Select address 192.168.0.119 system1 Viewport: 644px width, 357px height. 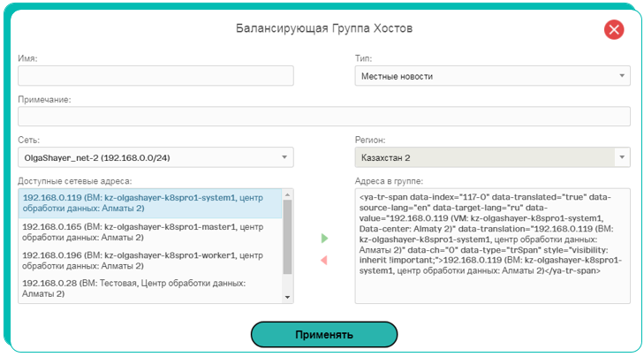[150, 203]
